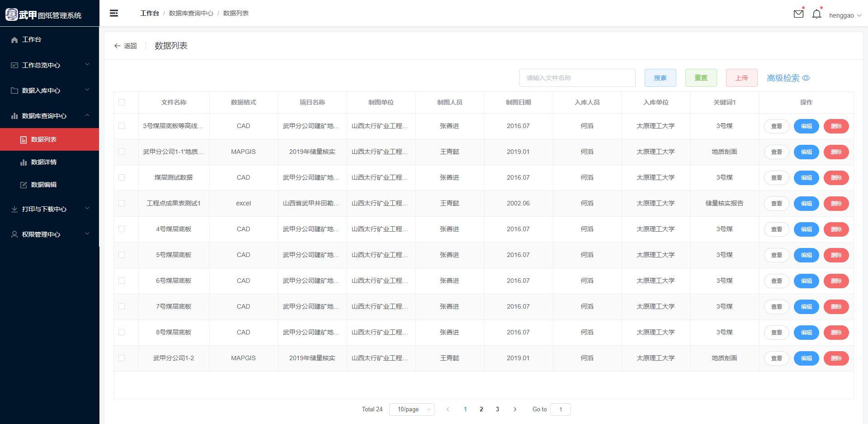Click the file name search input field
The image size is (868, 424).
pyautogui.click(x=577, y=78)
